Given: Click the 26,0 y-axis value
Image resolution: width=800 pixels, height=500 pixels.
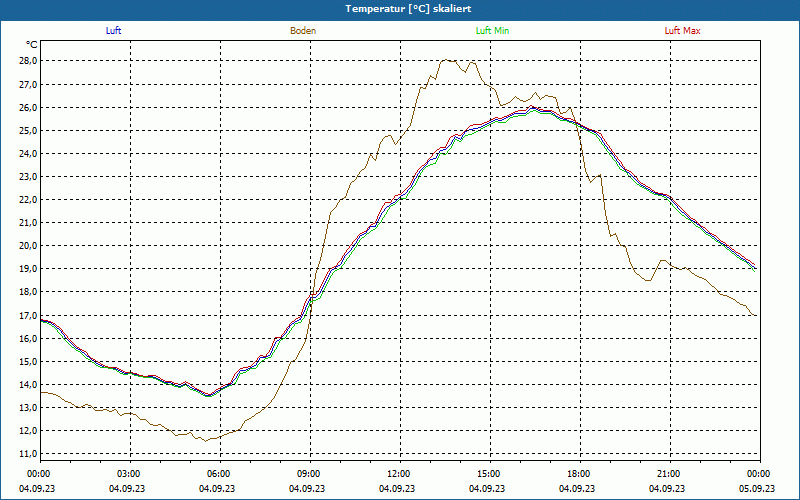Looking at the screenshot, I should (29, 107).
